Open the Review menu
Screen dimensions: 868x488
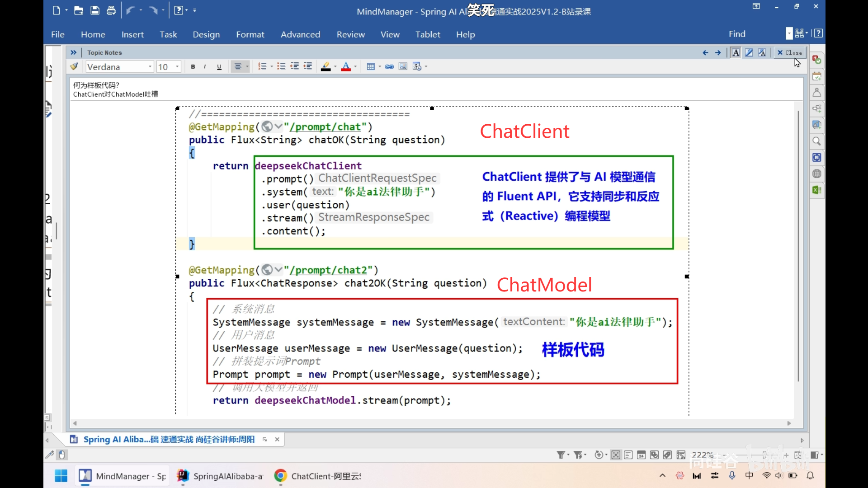350,34
